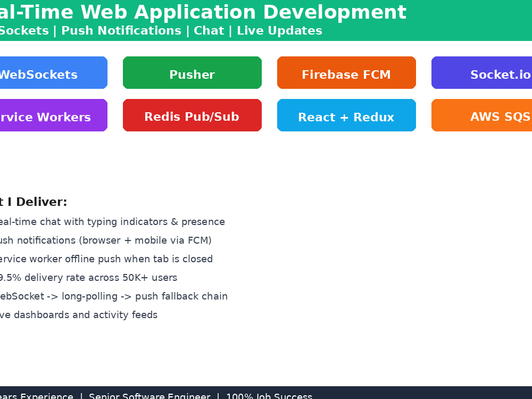Select the Socket.io indigo badge
This screenshot has width=532, height=399.
[482, 72]
